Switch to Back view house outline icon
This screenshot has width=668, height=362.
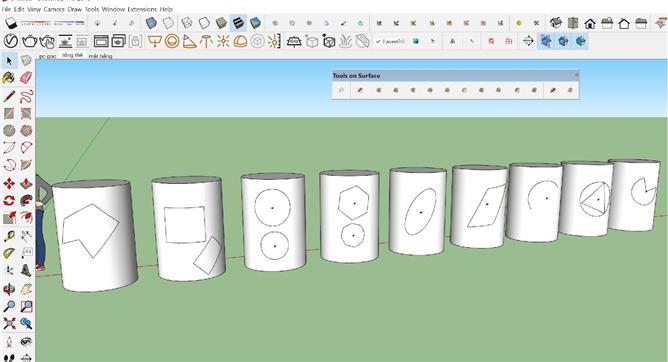tap(624, 23)
